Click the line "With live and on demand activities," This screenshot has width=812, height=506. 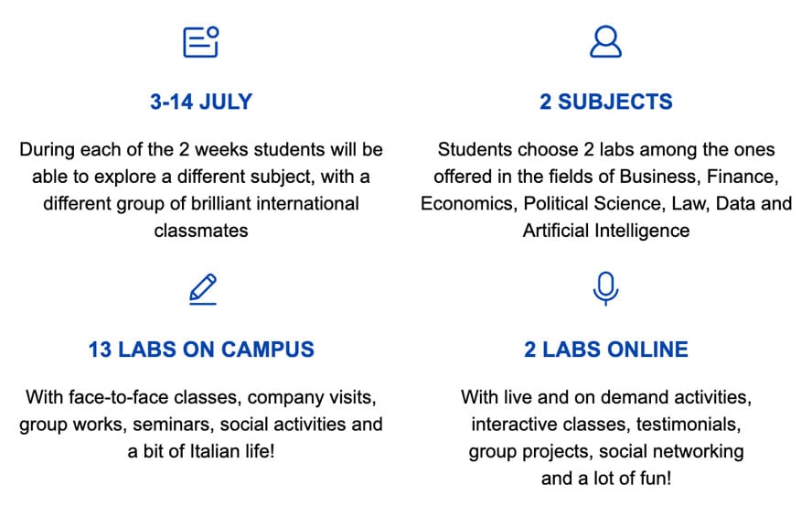click(605, 398)
